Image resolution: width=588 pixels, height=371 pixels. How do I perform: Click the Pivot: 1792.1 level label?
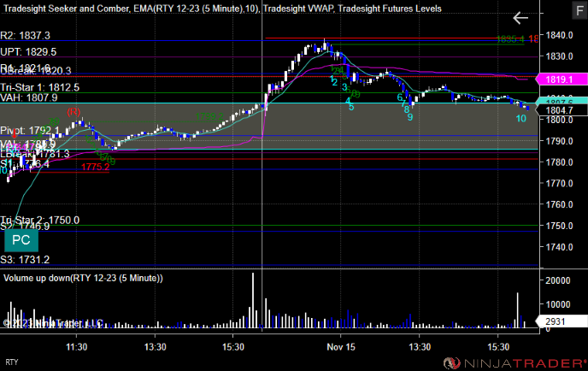pos(30,131)
